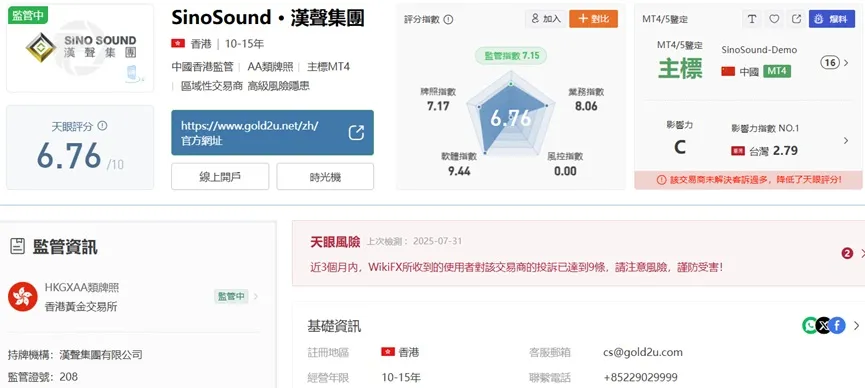This screenshot has width=865, height=388.
Task: Expand the 基礎資訊 social links chevron
Action: [x=856, y=326]
